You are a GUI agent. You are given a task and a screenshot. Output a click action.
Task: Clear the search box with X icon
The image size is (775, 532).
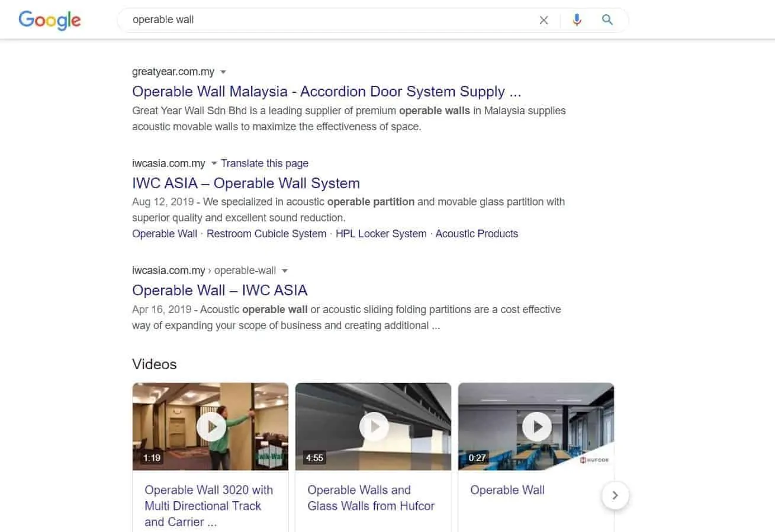click(x=544, y=20)
